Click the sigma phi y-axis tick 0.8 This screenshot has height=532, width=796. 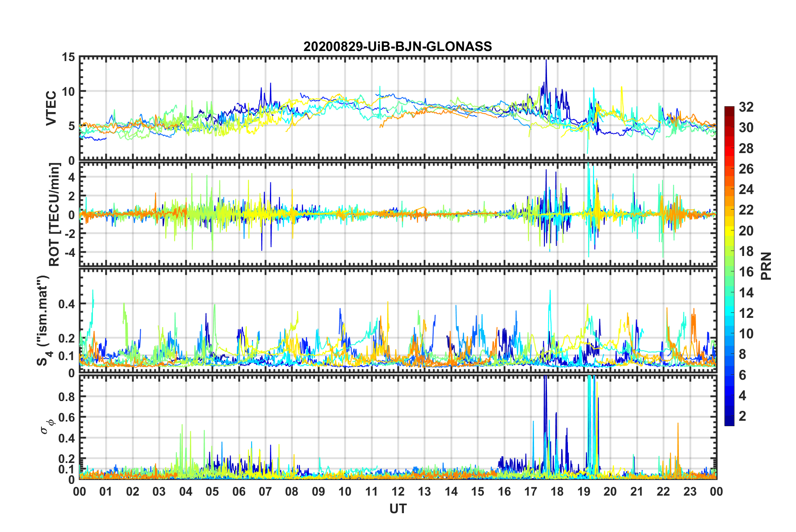(67, 396)
